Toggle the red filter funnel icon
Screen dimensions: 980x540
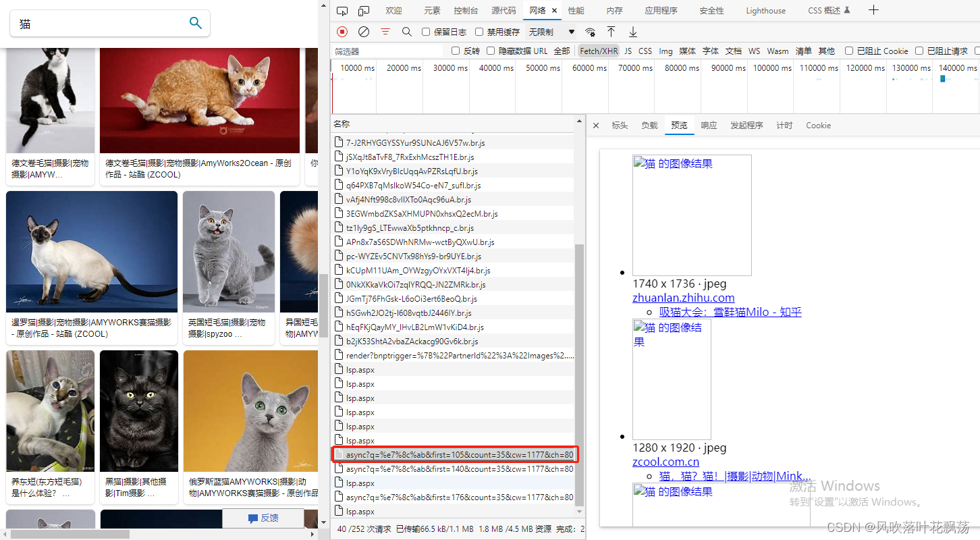385,32
